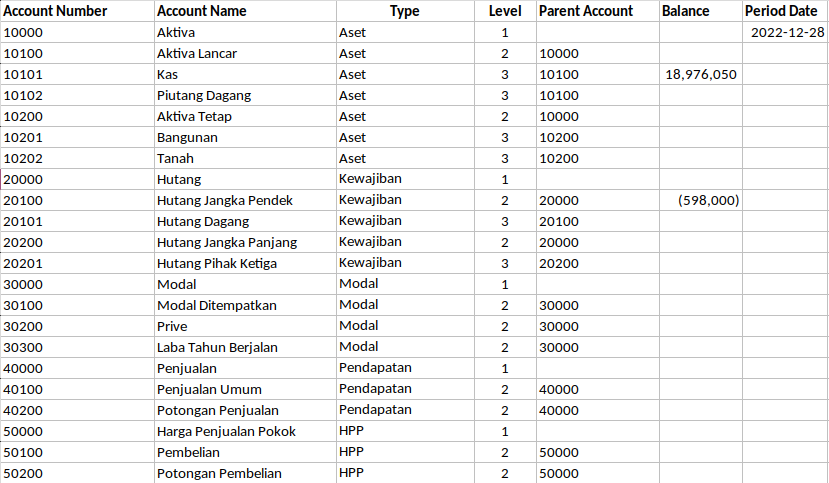Viewport: 829px width, 483px height.
Task: Select the Kas account name cell
Action: pos(245,75)
